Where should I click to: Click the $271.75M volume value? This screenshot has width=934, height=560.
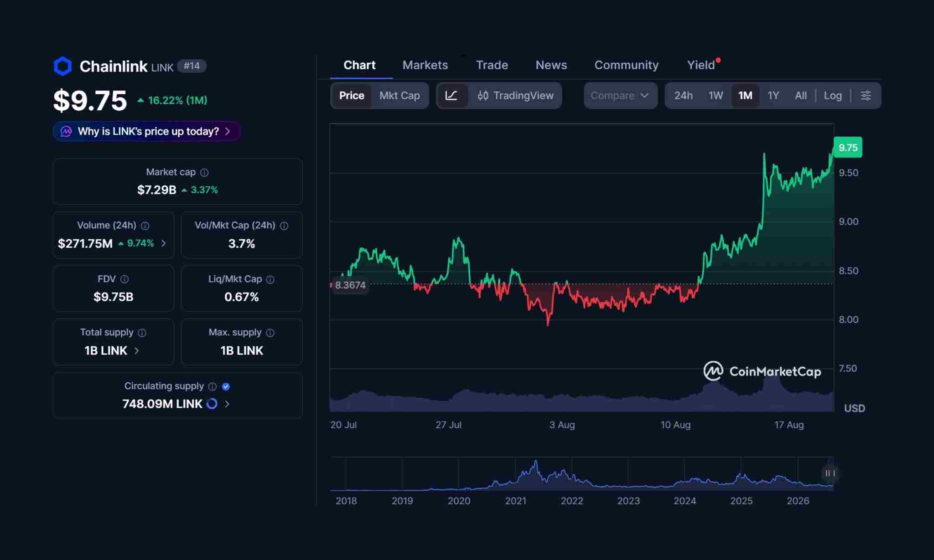point(85,244)
